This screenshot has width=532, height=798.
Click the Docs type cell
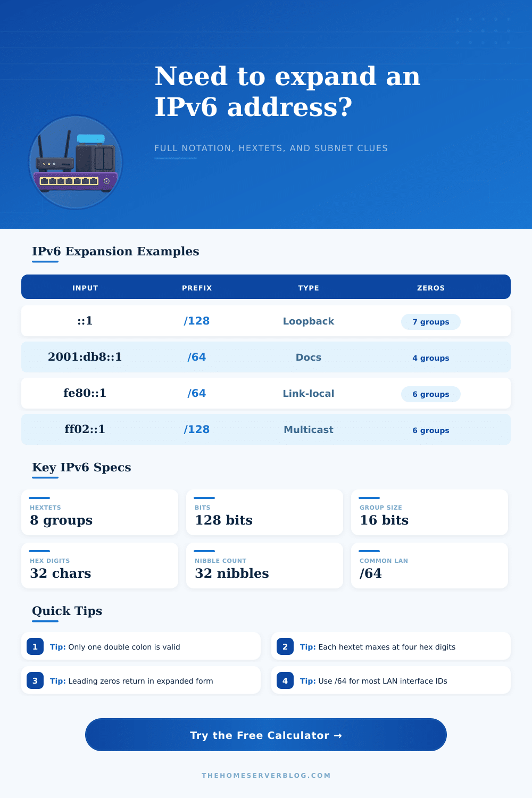309,357
